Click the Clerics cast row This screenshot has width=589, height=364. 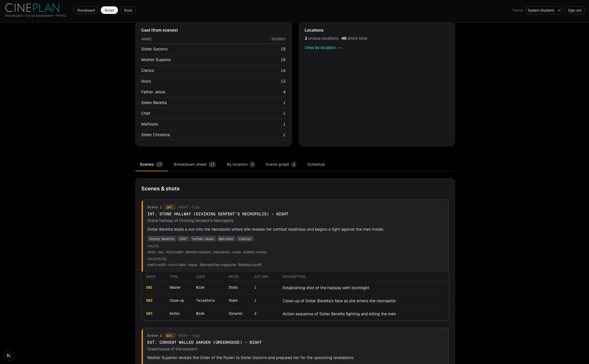[213, 70]
